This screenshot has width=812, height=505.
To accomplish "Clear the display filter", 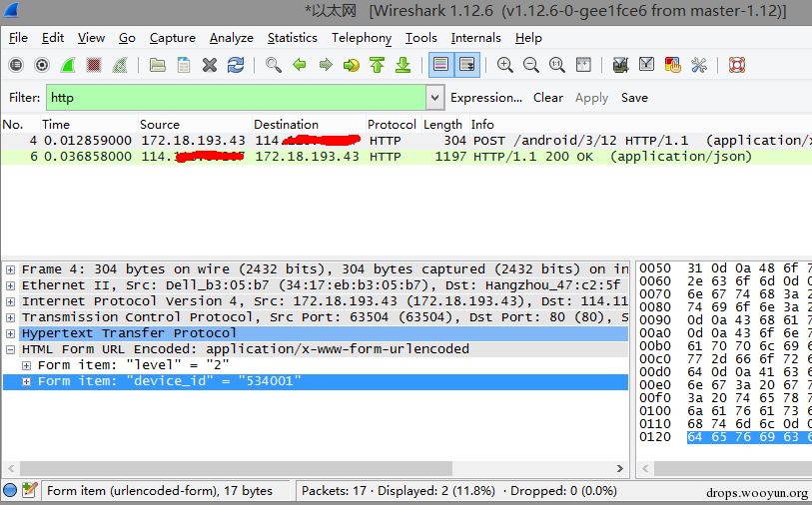I will click(x=548, y=98).
